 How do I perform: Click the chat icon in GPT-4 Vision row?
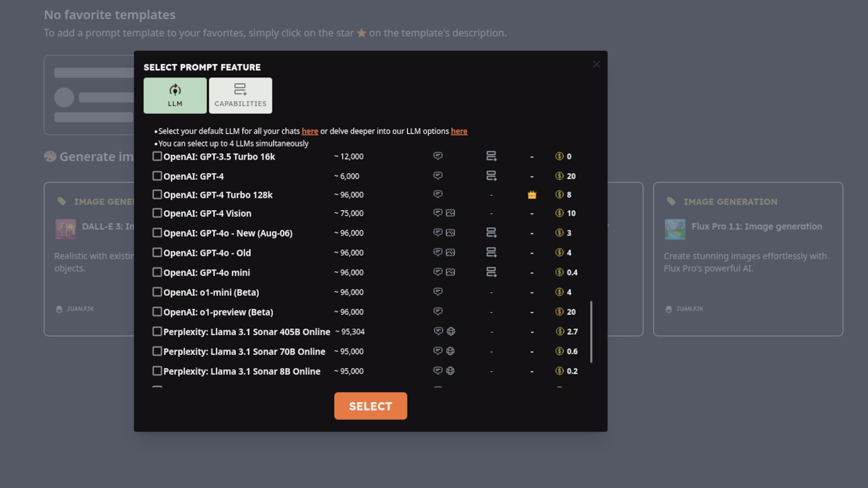438,213
